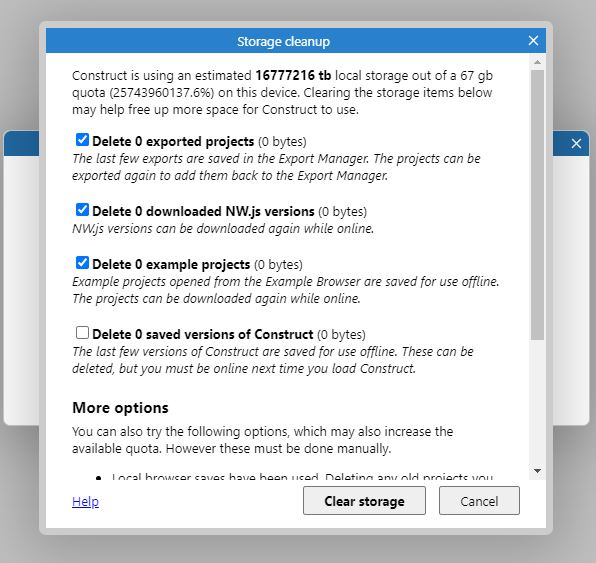Uncheck the downloaded NW.js versions checkbox
Screen dimensions: 596x563
coord(82,209)
